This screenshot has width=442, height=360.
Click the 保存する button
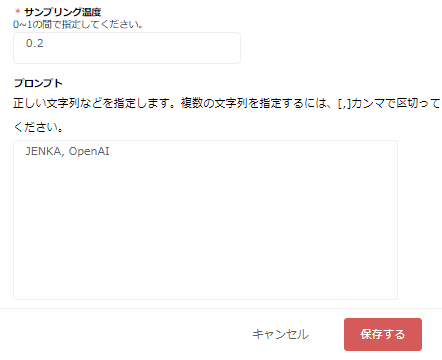point(383,334)
